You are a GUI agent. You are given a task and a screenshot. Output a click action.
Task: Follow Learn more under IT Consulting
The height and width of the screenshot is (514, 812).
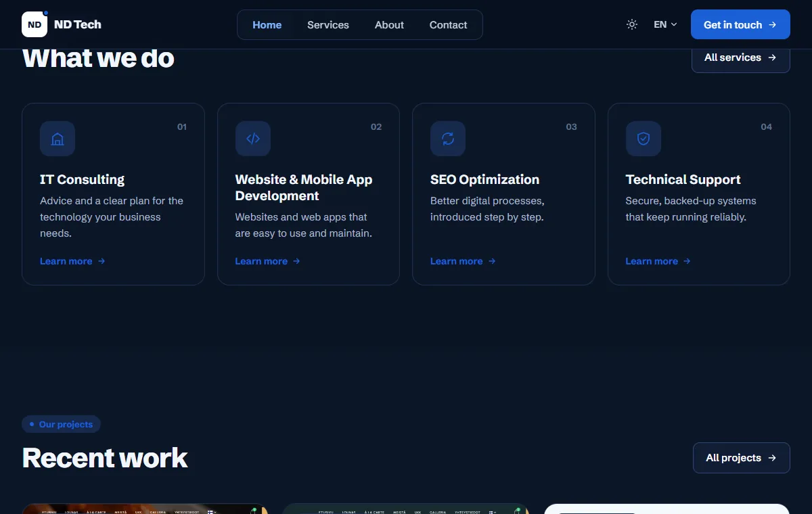click(72, 261)
